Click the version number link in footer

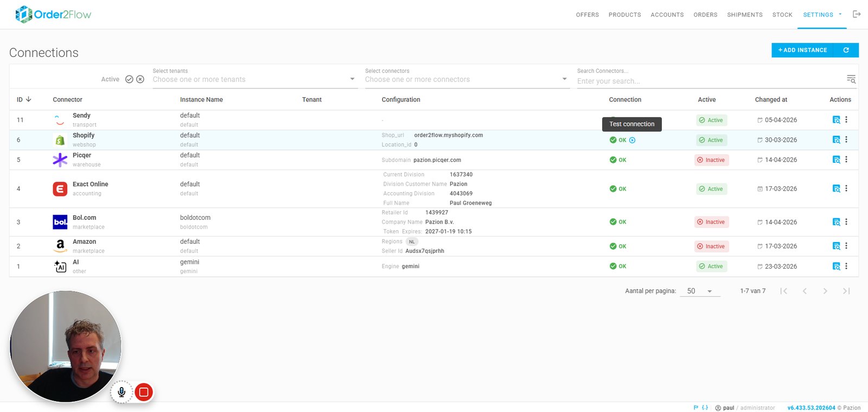(x=811, y=408)
